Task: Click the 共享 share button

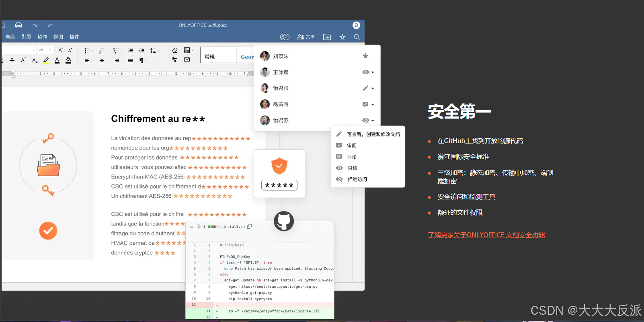Action: pos(306,37)
